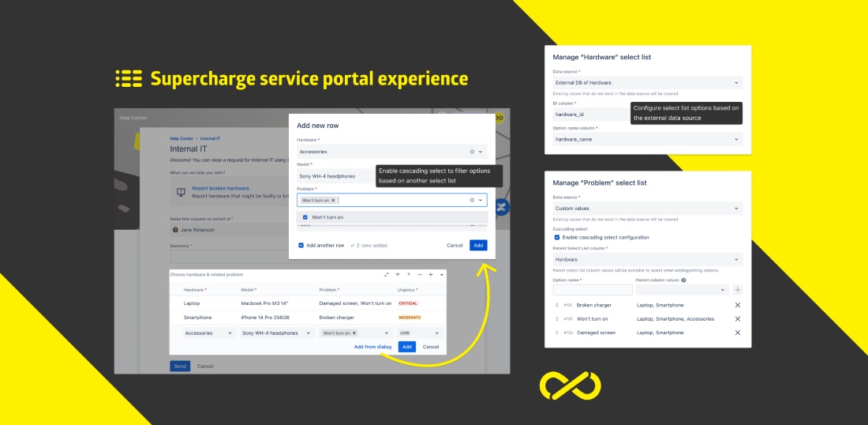Uncheck the Won't turn on option

point(304,217)
